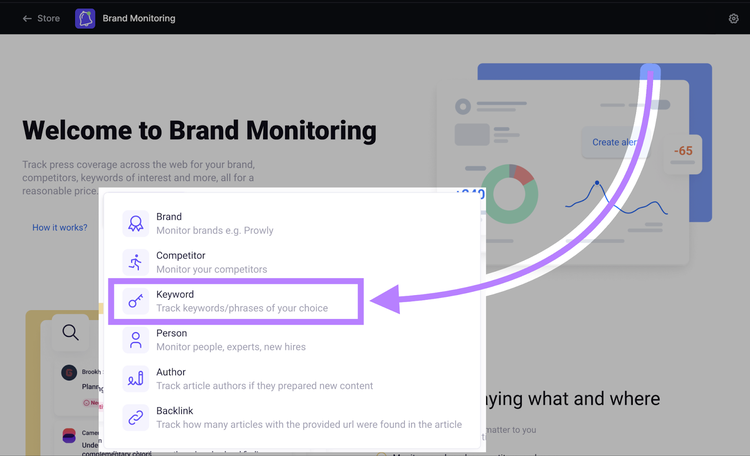Click the magnifying glass search icon

coord(70,332)
